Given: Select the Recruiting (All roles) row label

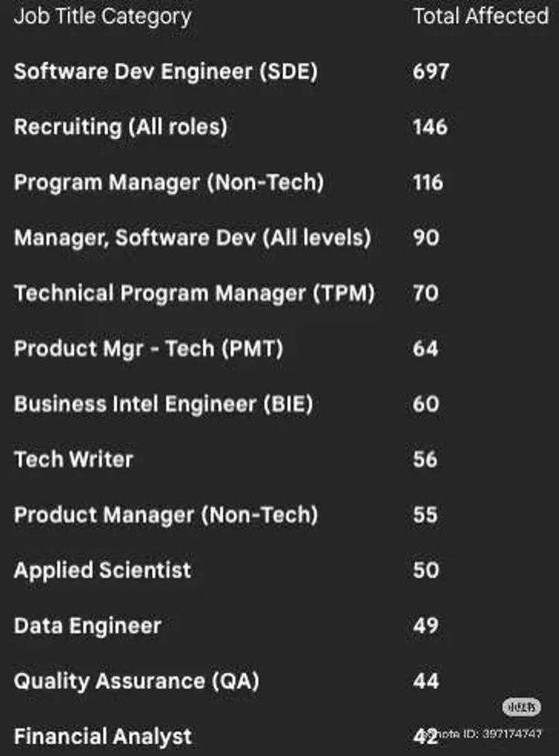Looking at the screenshot, I should pyautogui.click(x=120, y=127).
